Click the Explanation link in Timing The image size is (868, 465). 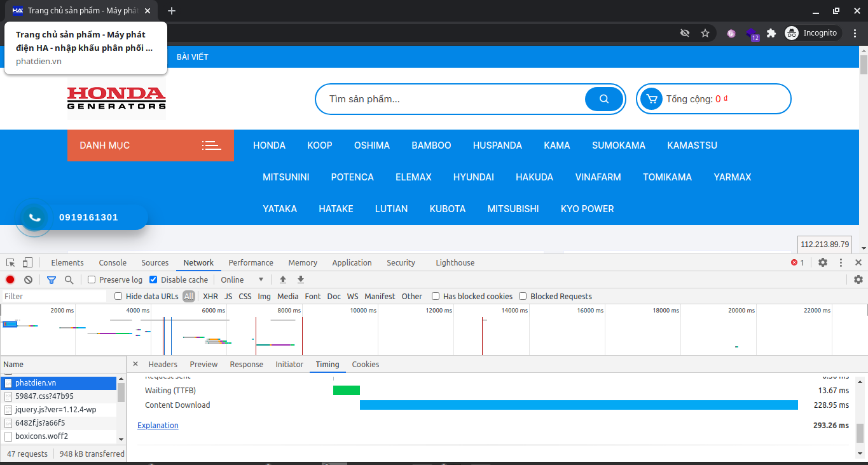158,425
